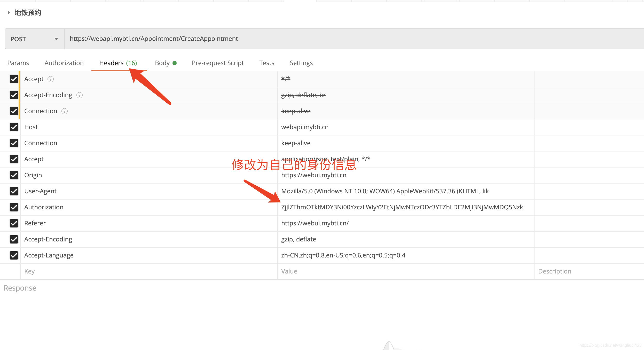This screenshot has width=644, height=350.
Task: Toggle the Accept-Language header checkbox
Action: tap(14, 255)
